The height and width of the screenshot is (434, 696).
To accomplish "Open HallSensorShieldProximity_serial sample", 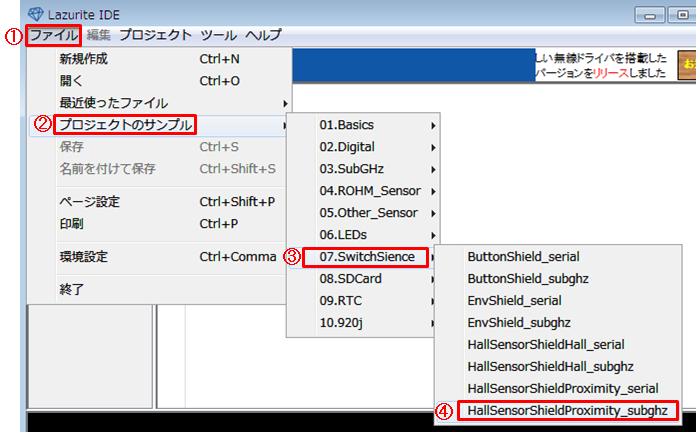I will pos(558,389).
